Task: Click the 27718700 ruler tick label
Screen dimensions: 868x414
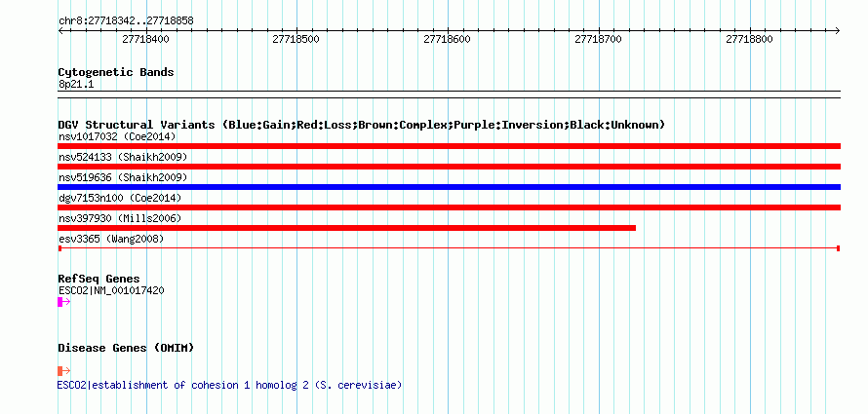Action: (599, 39)
